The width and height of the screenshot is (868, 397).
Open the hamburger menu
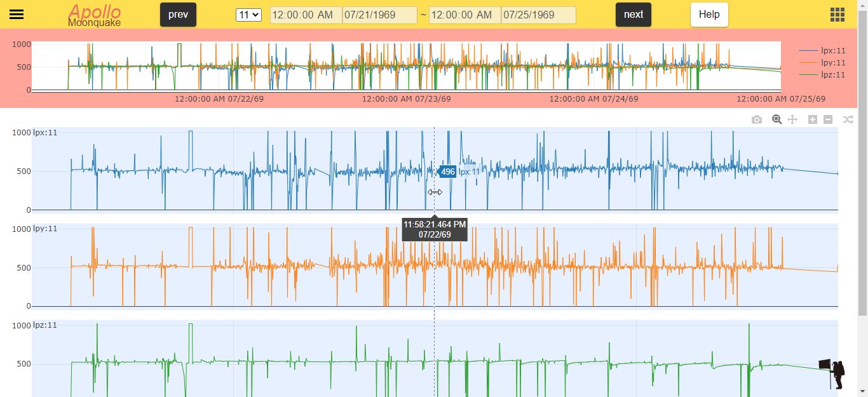click(17, 15)
